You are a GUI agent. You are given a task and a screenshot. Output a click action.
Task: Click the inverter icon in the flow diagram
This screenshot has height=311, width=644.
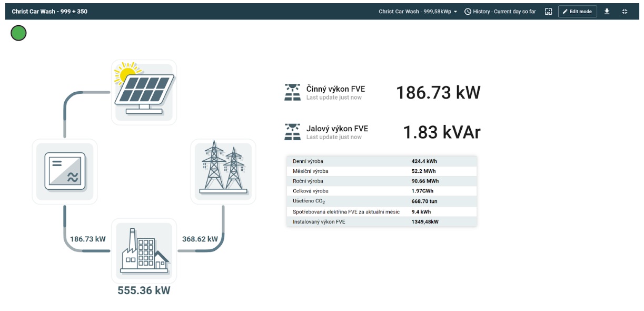point(65,171)
